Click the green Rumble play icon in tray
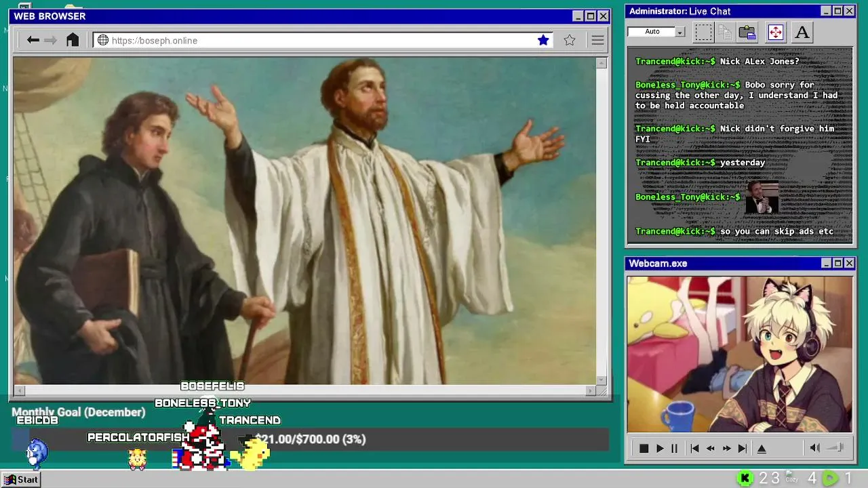 click(x=830, y=479)
